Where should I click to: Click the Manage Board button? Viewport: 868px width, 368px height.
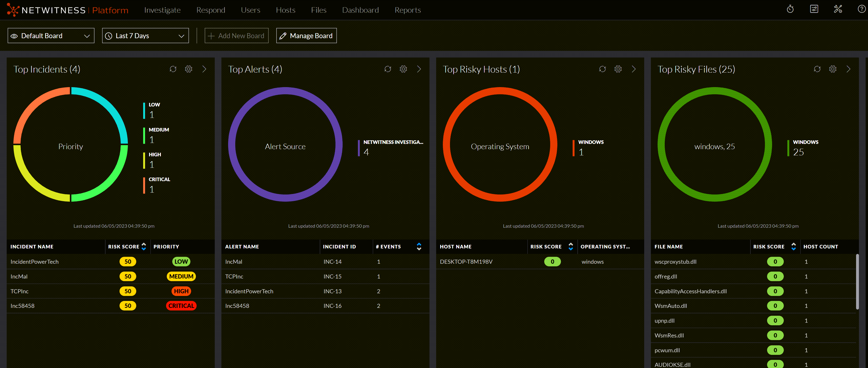306,36
